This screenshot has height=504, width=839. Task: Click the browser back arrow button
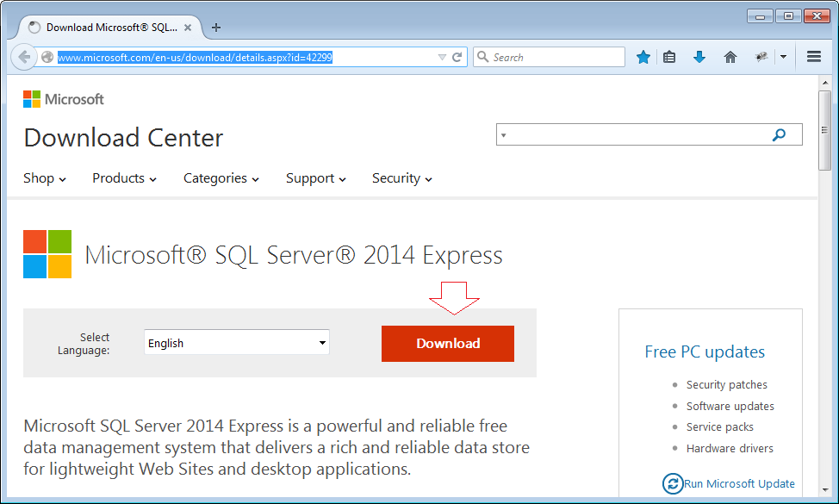24,57
